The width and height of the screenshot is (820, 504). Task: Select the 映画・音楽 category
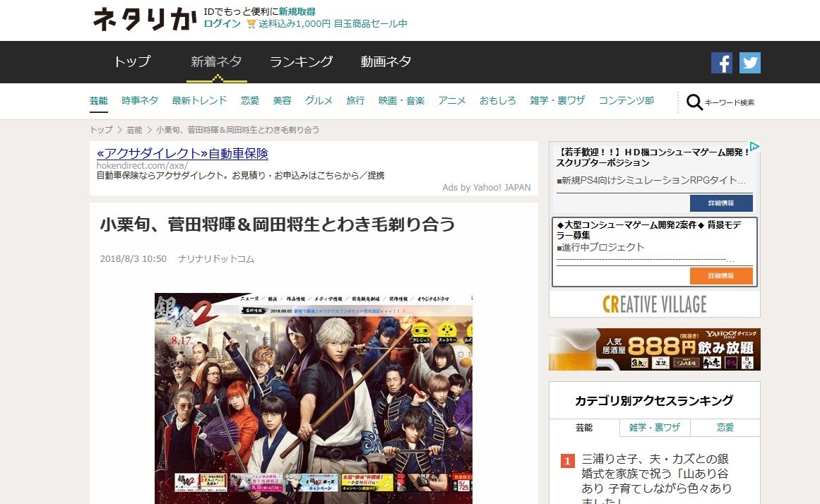(402, 100)
